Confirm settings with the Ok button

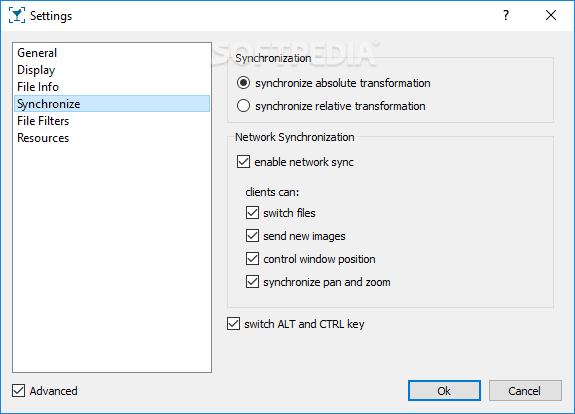pyautogui.click(x=444, y=391)
